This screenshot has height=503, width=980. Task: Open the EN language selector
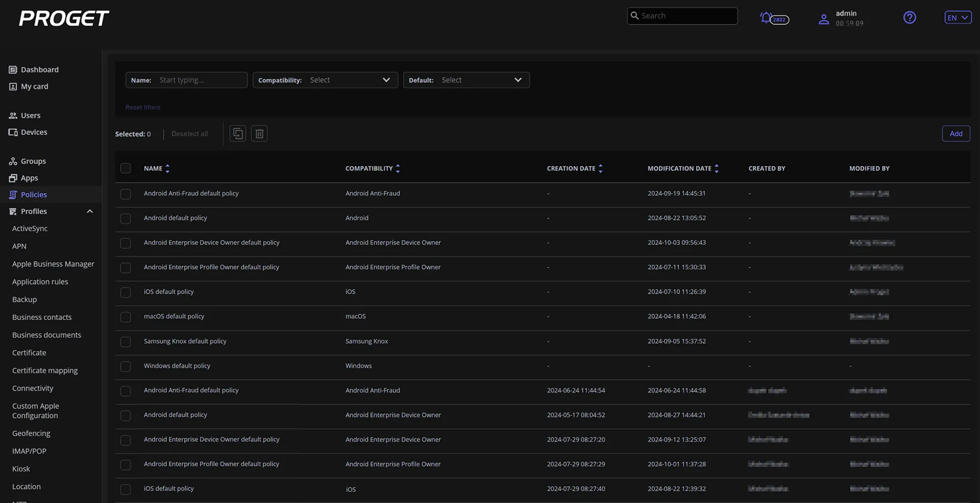958,17
